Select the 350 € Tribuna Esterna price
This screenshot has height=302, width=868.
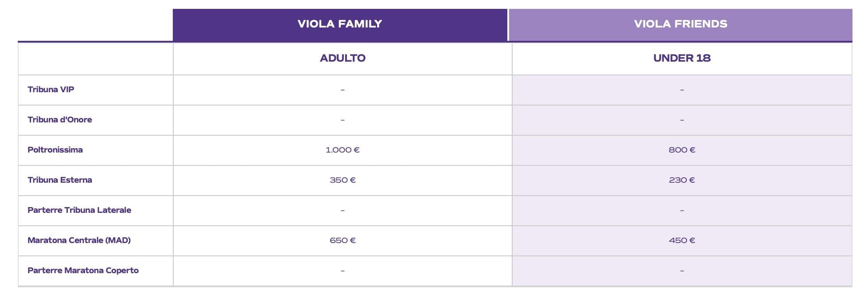point(343,180)
